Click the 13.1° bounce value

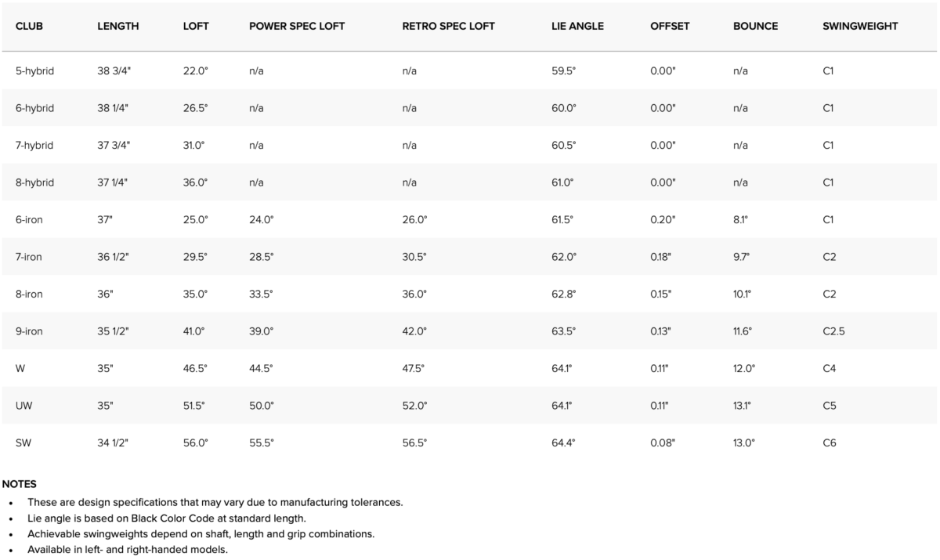coord(743,406)
